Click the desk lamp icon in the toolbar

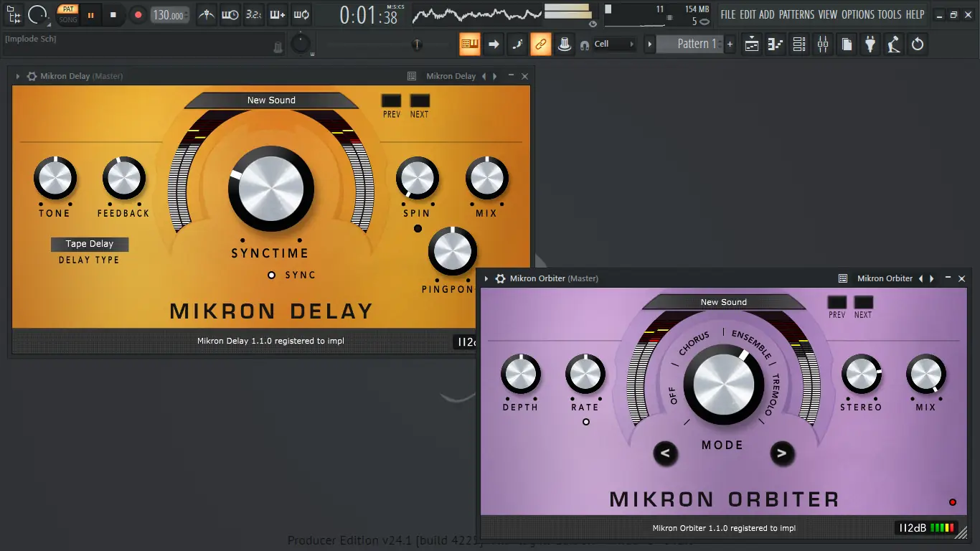(894, 44)
